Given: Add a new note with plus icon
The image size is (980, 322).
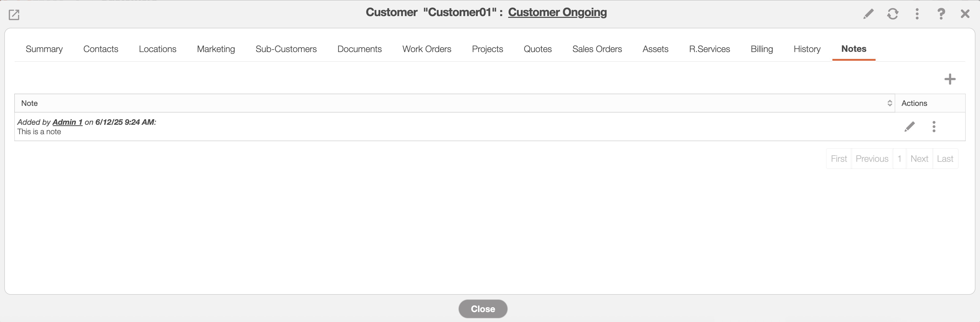Looking at the screenshot, I should click(x=950, y=79).
